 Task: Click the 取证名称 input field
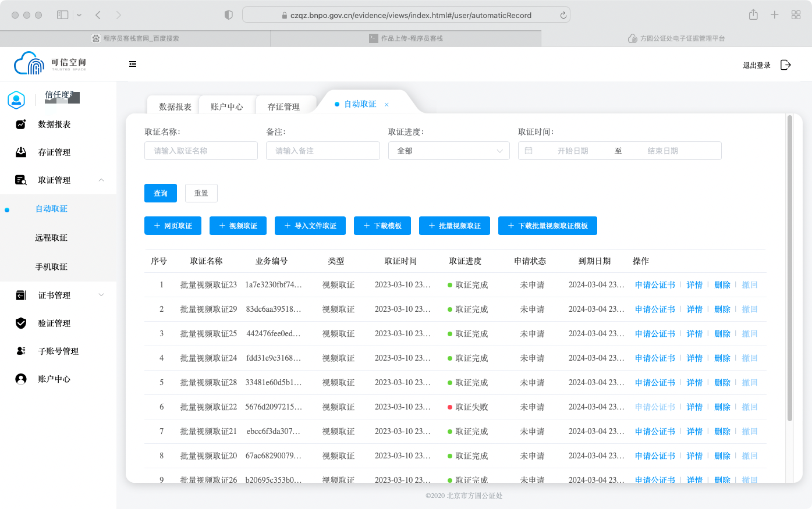point(201,151)
